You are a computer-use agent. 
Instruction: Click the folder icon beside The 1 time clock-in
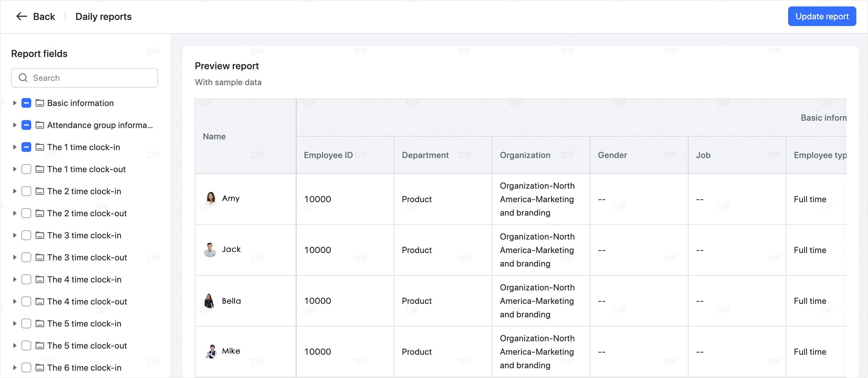pos(40,147)
